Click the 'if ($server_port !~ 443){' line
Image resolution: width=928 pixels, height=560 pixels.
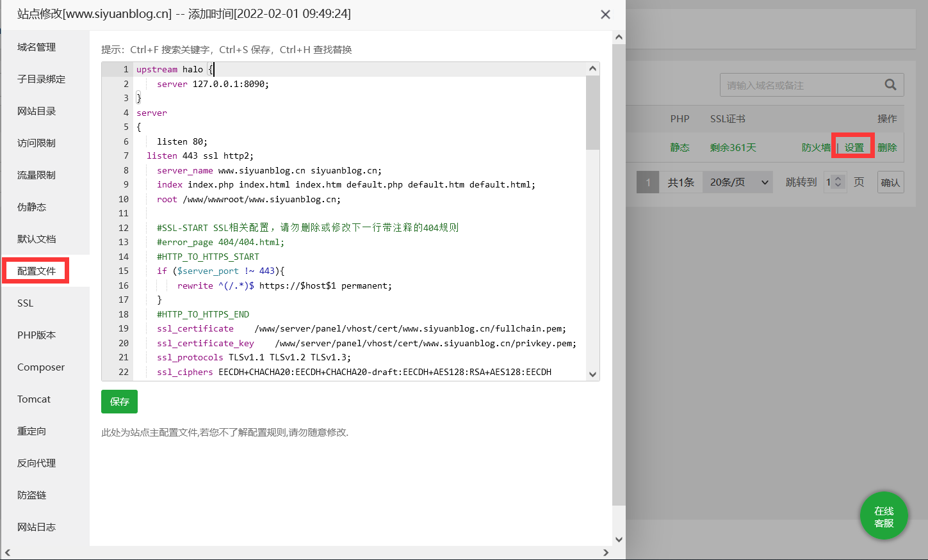(221, 271)
